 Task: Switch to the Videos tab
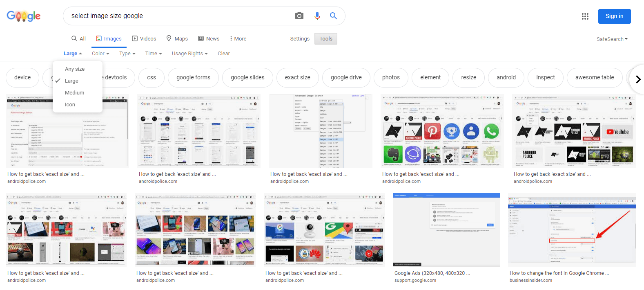[x=144, y=38]
